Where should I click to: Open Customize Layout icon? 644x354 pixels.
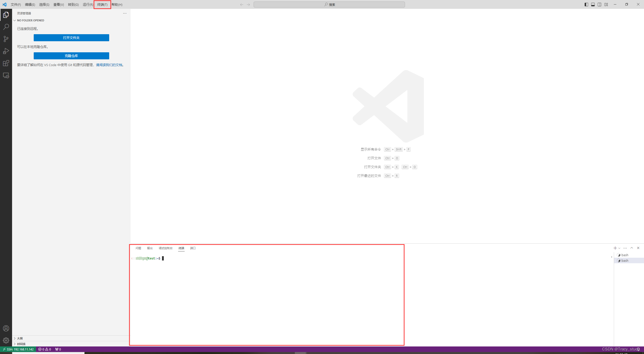click(606, 5)
